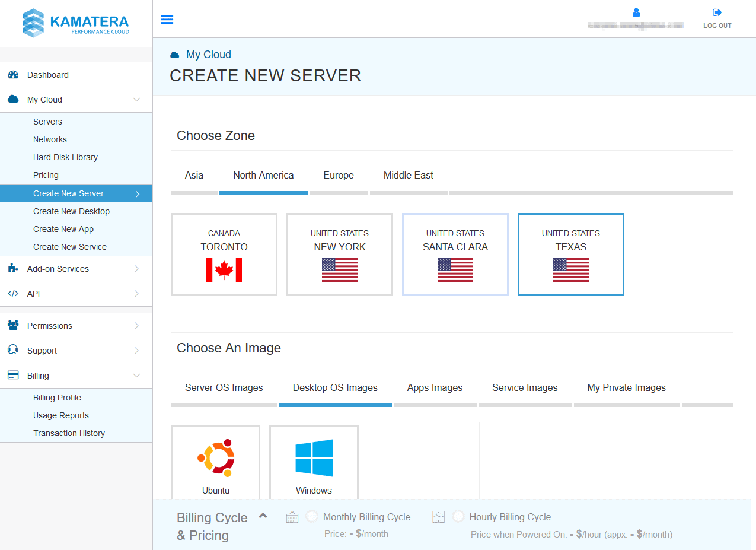Select the Hourly Billing Cycle radio button
Screen dimensions: 756x550
click(x=458, y=516)
